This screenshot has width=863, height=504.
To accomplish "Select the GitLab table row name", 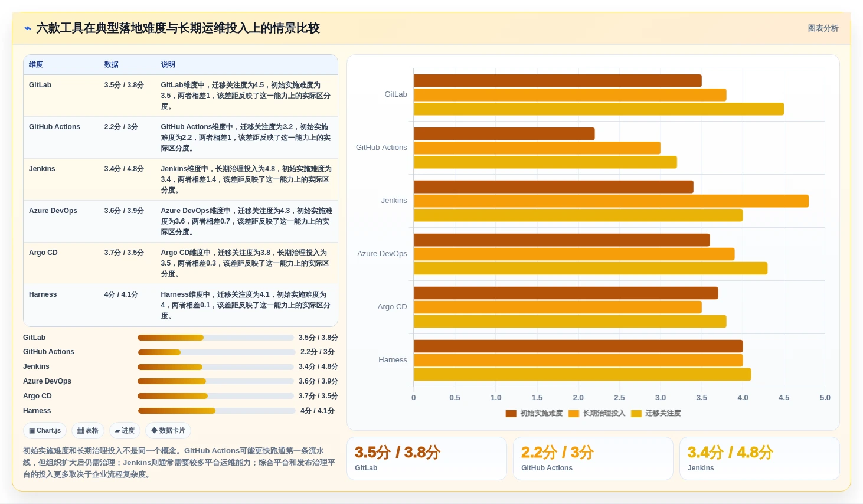I will pos(40,85).
